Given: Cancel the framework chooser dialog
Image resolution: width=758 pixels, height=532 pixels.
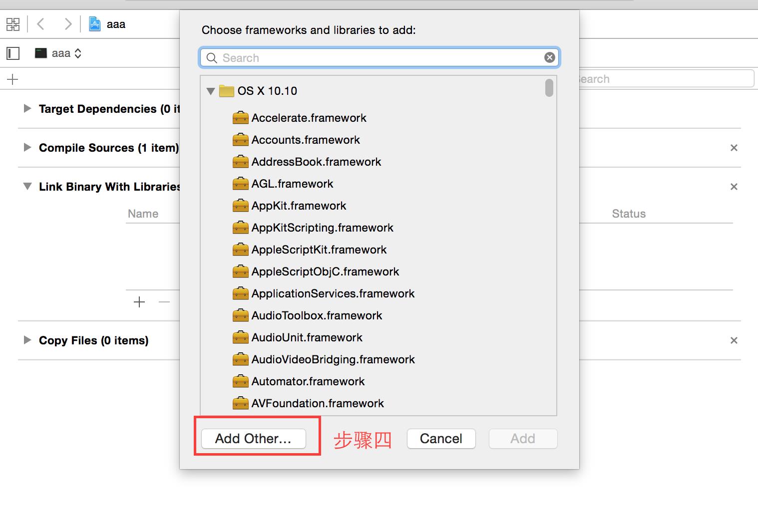Looking at the screenshot, I should pos(441,439).
